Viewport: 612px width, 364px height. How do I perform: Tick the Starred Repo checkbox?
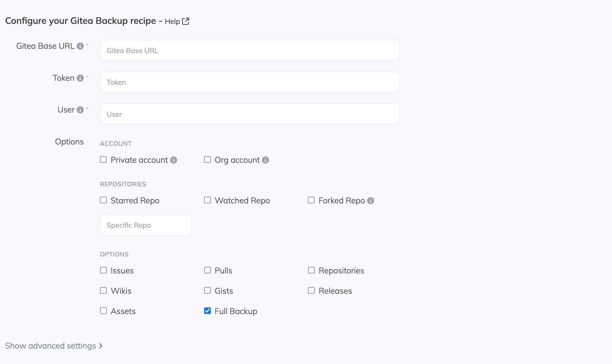(x=103, y=200)
